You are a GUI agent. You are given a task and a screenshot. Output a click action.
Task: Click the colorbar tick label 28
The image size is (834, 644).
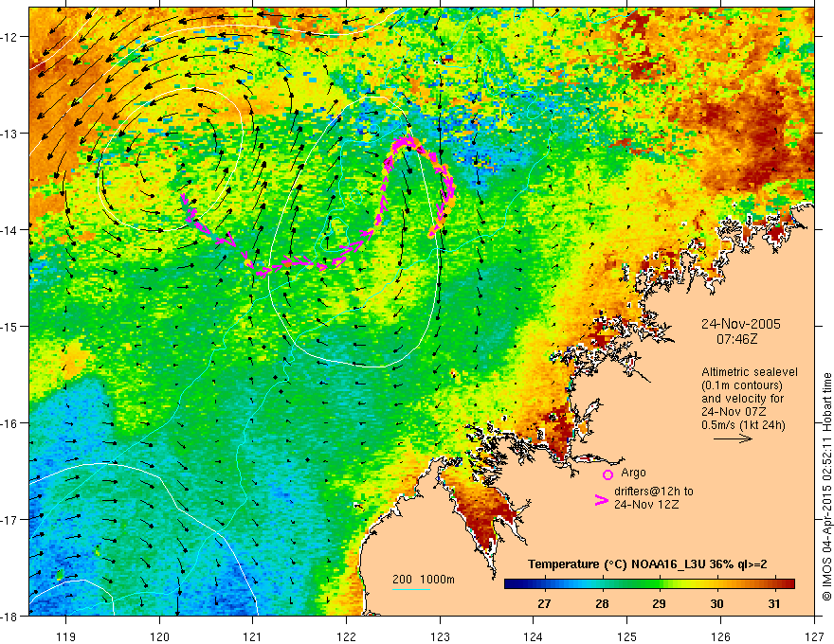coord(602,603)
